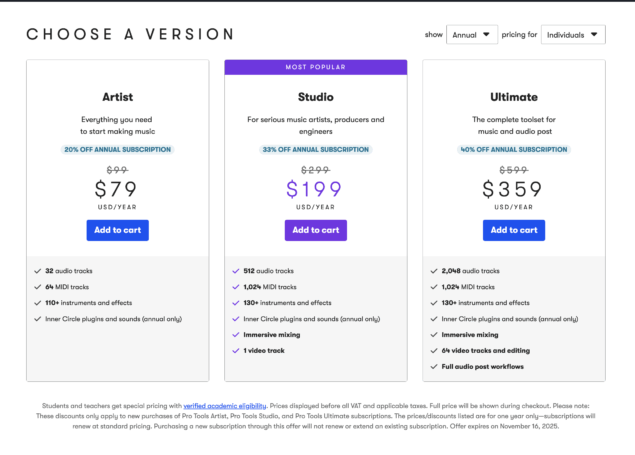Click purple checkmark beside 512 audio tracks
The height and width of the screenshot is (455, 635).
(236, 271)
